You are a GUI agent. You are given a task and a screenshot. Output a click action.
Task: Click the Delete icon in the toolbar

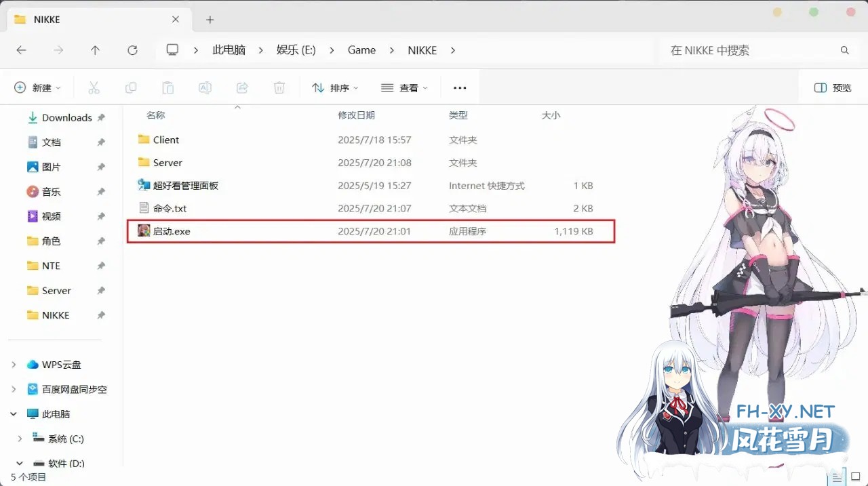coord(279,87)
